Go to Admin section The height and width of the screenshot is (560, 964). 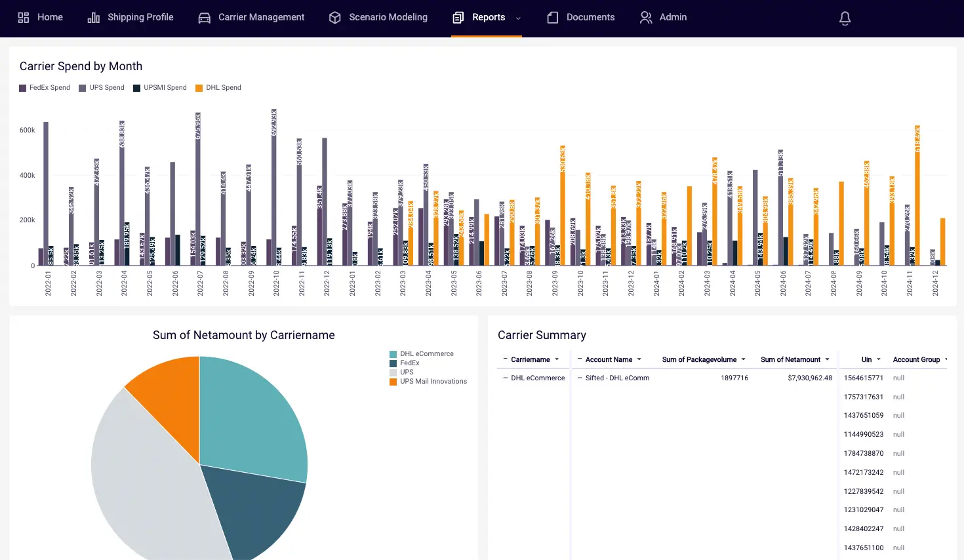[x=673, y=17]
